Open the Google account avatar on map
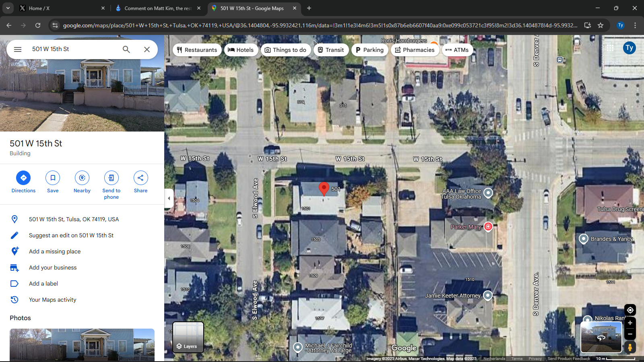This screenshot has width=644, height=362. tap(630, 48)
